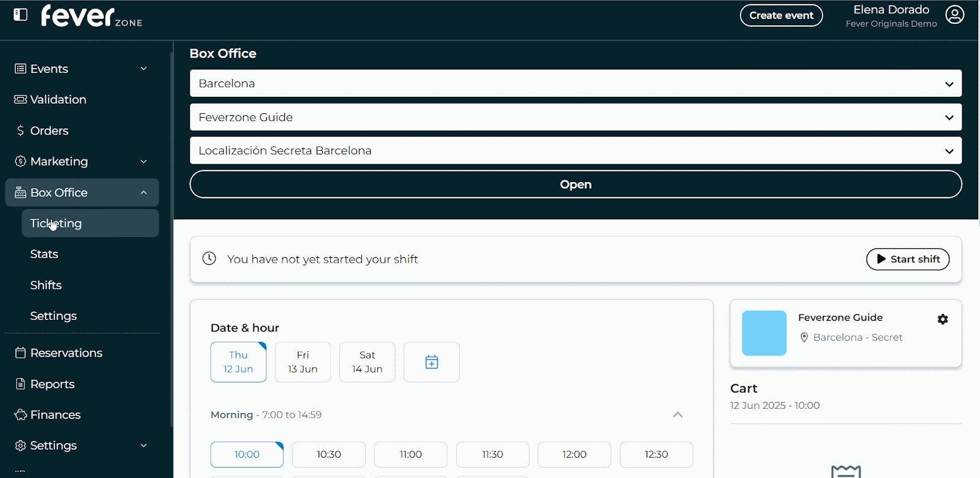Select the 12:30 time slot
Image resolution: width=980 pixels, height=478 pixels.
[x=657, y=455]
